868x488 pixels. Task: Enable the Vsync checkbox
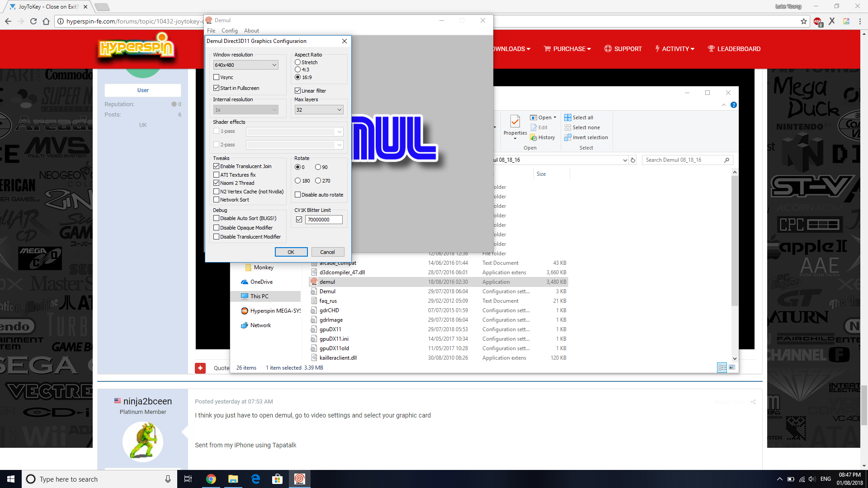tap(217, 77)
